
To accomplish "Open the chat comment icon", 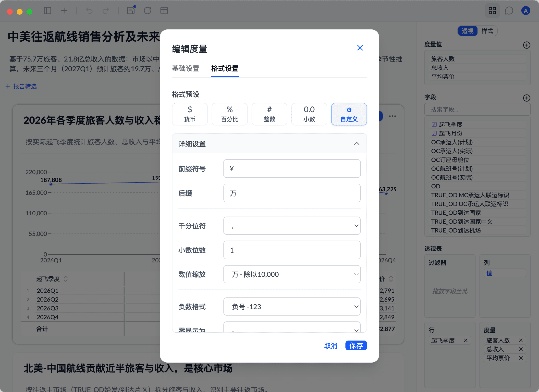I will 509,11.
